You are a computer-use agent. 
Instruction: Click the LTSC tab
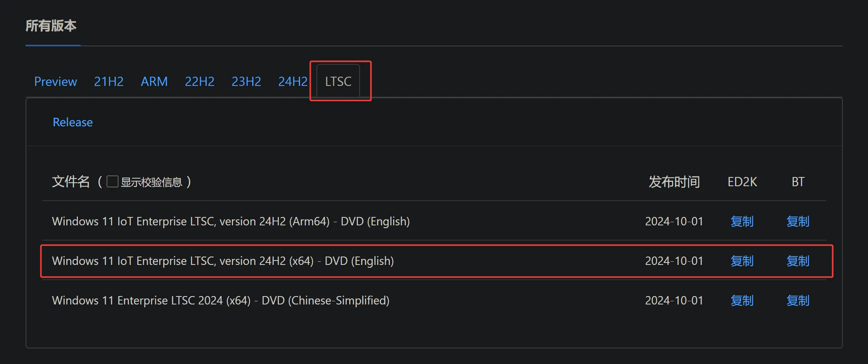338,82
